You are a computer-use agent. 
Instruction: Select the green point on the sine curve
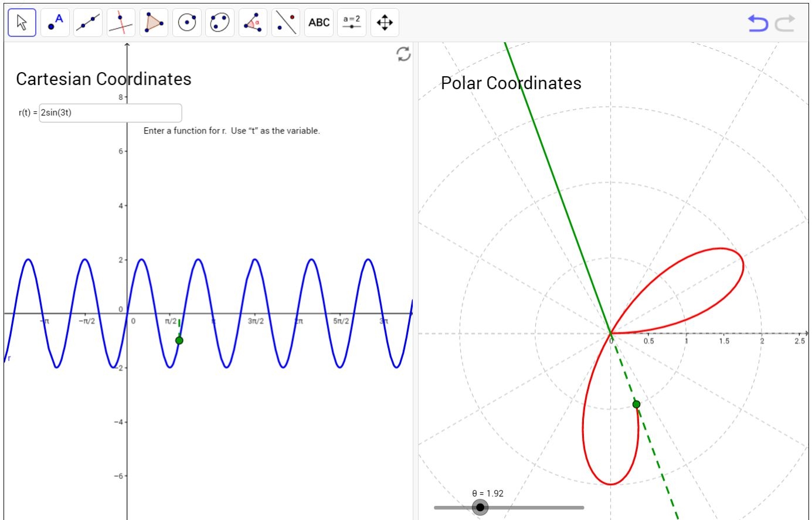pyautogui.click(x=179, y=339)
